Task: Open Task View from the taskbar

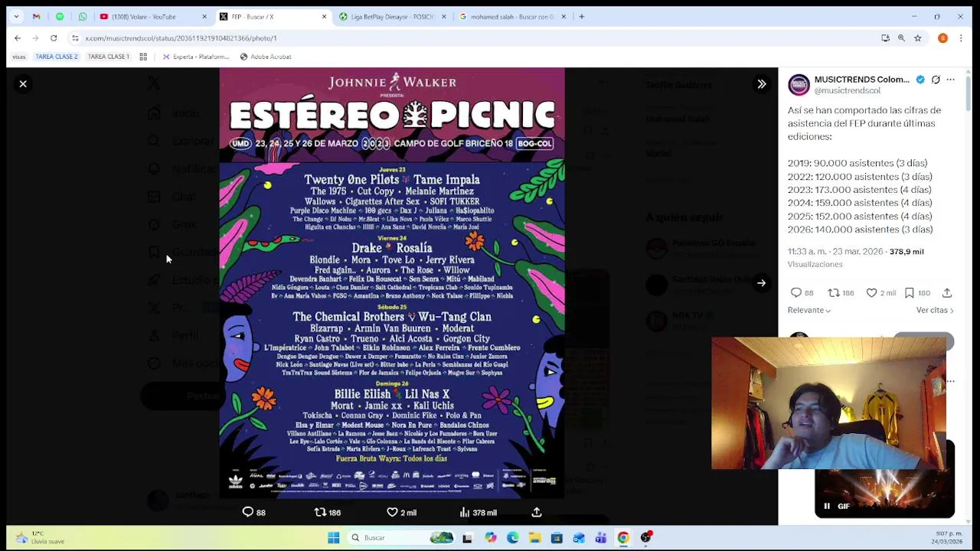Action: (x=467, y=538)
